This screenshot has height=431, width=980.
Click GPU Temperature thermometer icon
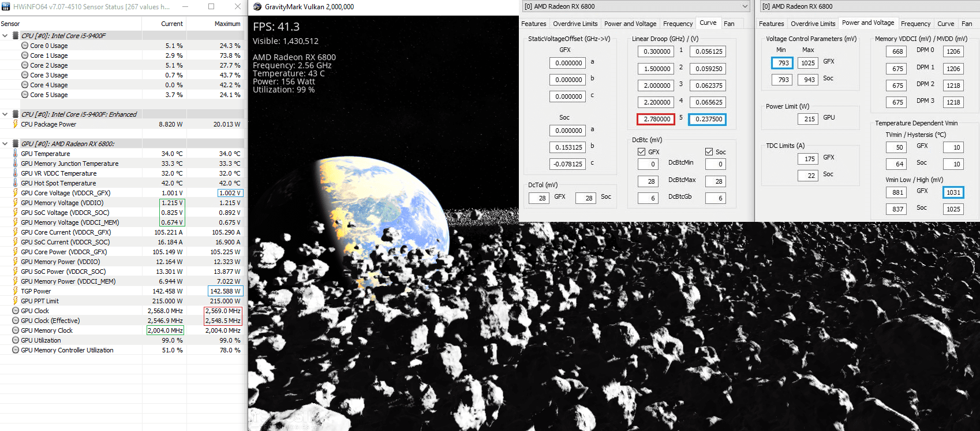click(16, 154)
